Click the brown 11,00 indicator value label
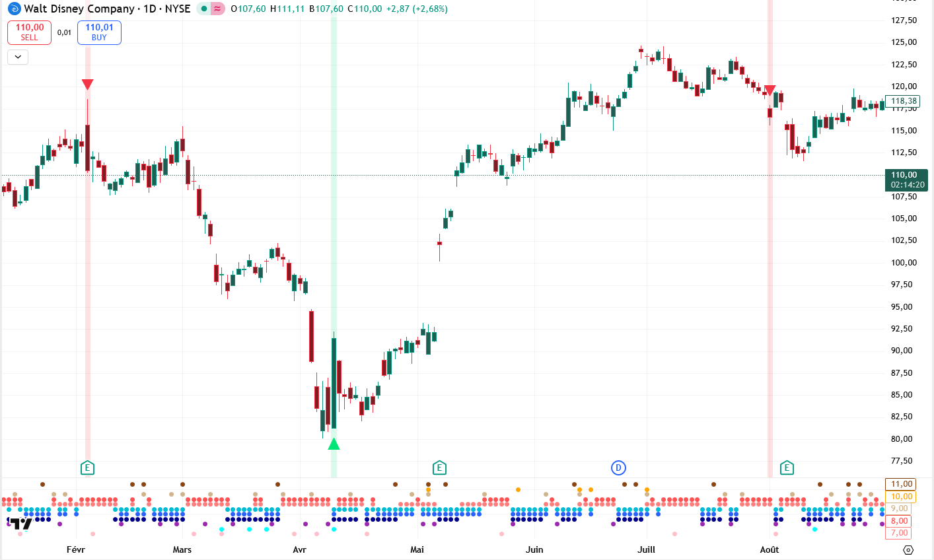The height and width of the screenshot is (560, 934). [x=902, y=484]
